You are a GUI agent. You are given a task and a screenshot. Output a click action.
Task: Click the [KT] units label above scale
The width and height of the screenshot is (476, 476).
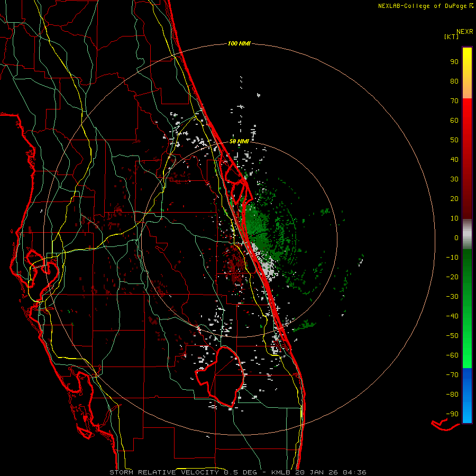(451, 36)
